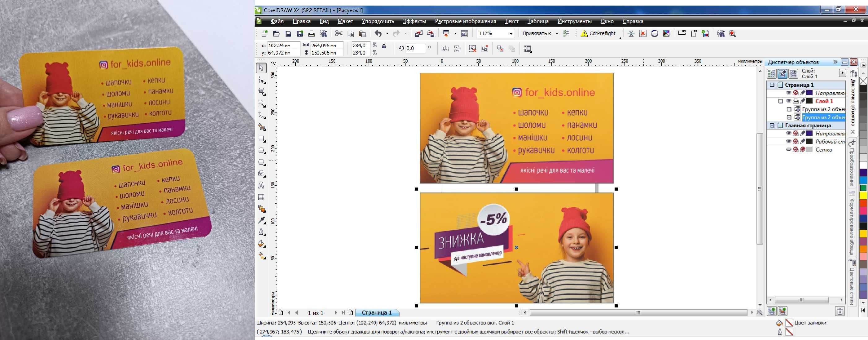Open the Макет menu
868x340 pixels.
pos(345,21)
